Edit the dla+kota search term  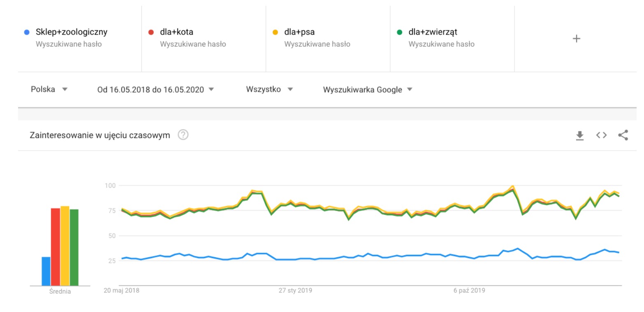pos(176,32)
